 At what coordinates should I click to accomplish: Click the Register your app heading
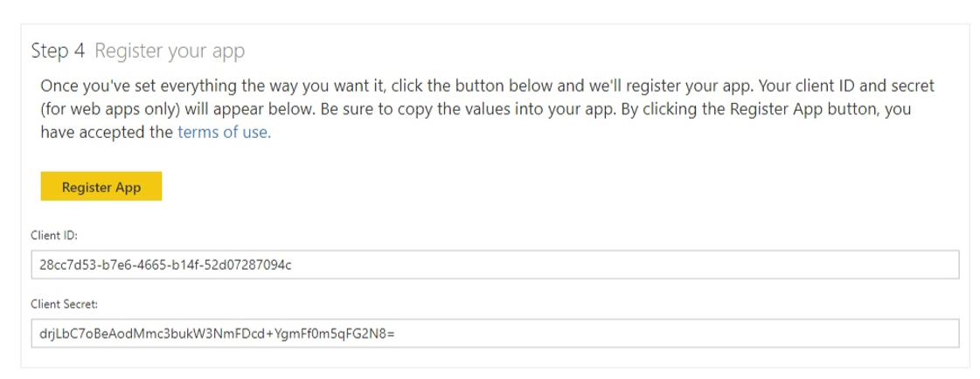coord(170,52)
